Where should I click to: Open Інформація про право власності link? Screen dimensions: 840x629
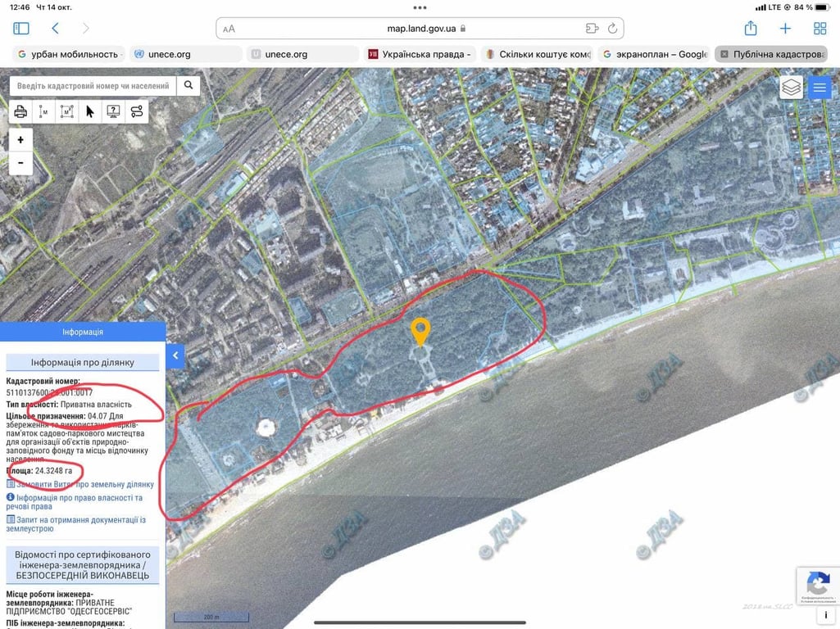click(x=75, y=501)
